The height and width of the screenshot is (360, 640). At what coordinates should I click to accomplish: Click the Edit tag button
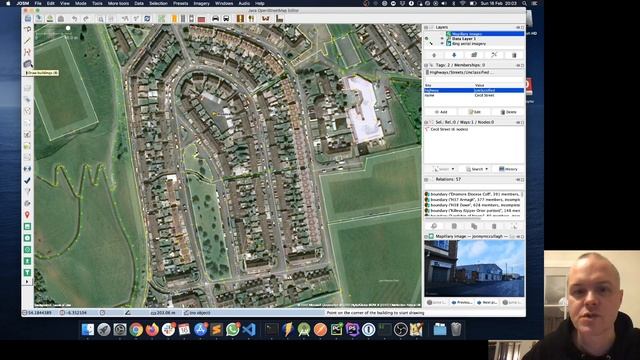474,112
